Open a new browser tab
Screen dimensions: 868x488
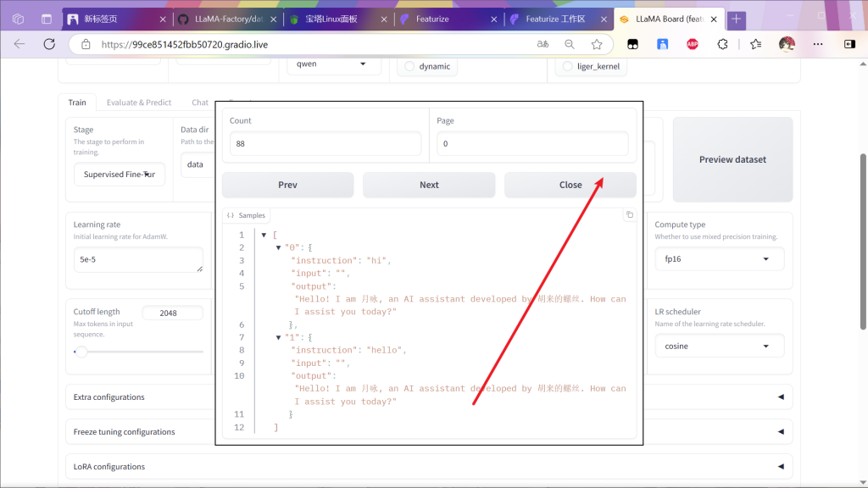[737, 19]
